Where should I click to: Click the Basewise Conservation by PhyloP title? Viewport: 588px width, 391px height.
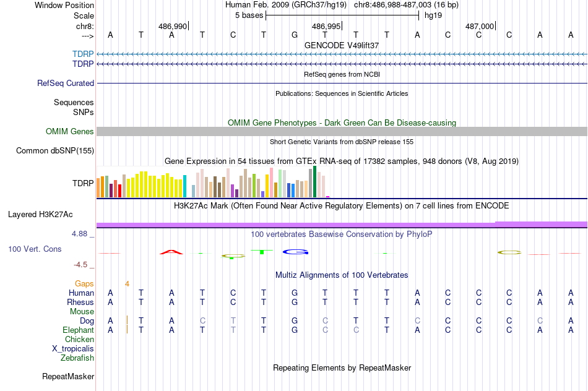[342, 234]
